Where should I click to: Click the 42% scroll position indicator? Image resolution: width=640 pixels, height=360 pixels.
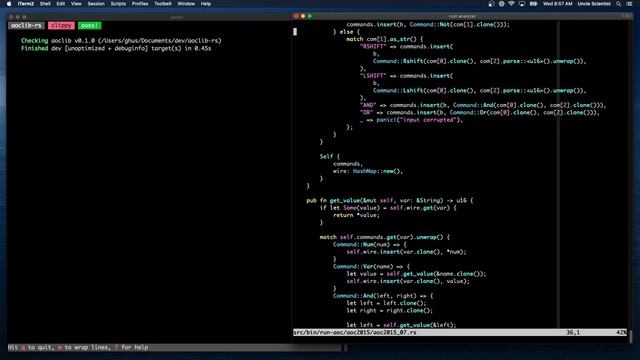point(621,333)
